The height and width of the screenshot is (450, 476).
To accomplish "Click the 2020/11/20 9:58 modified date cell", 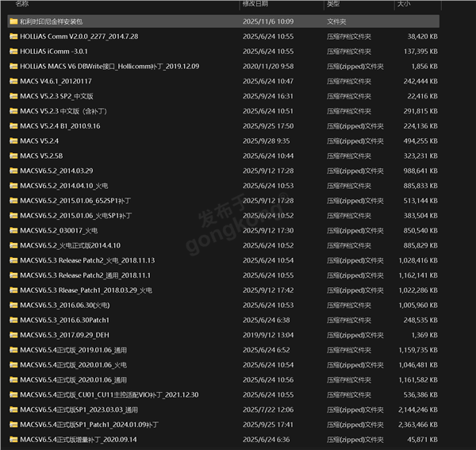I will [267, 66].
